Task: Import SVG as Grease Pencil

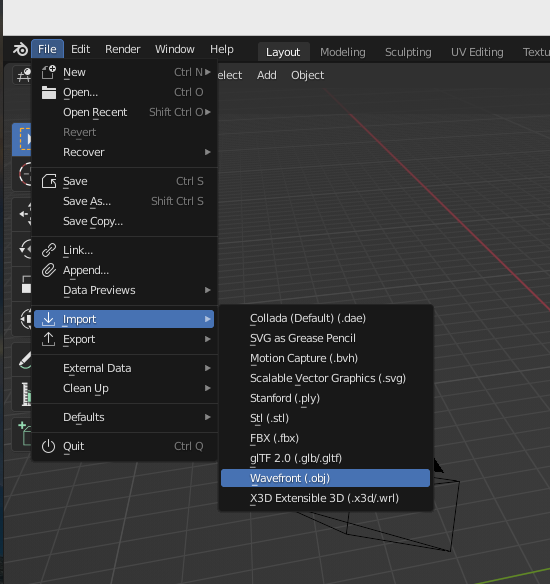Action: click(x=325, y=338)
